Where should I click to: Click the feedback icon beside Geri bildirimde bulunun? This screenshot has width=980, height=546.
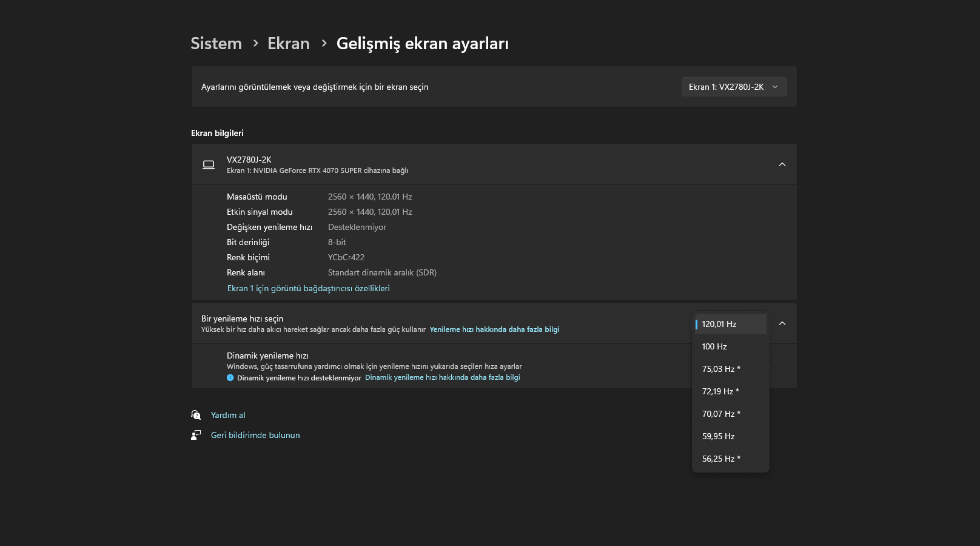pyautogui.click(x=196, y=435)
